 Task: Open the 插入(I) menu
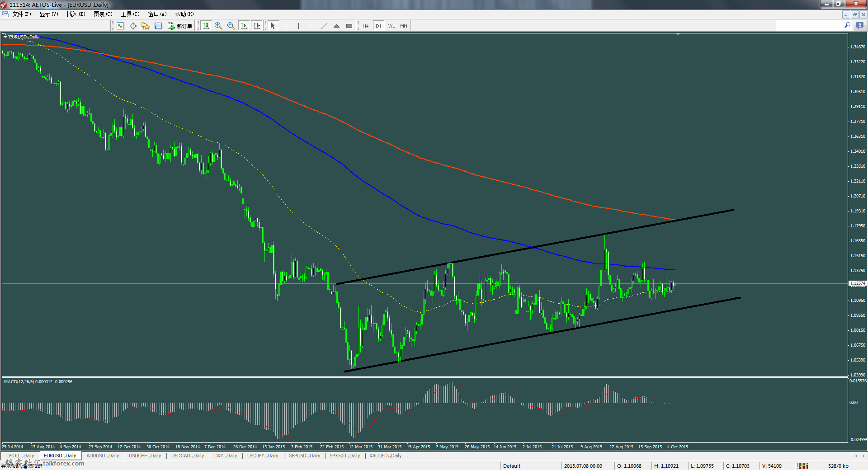[76, 14]
